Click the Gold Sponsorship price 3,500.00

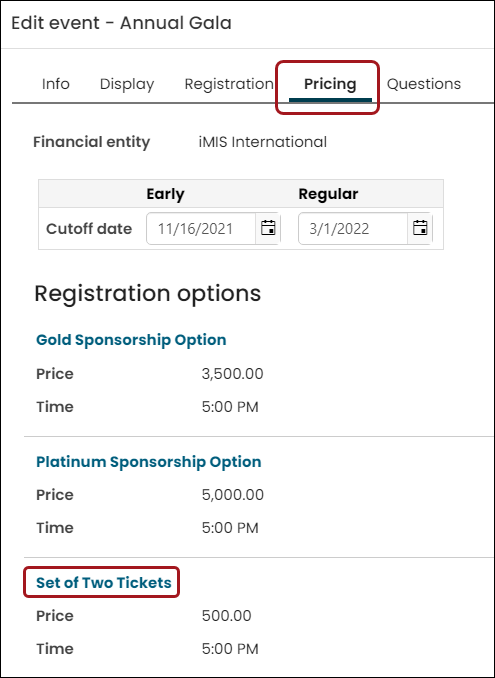coord(232,374)
